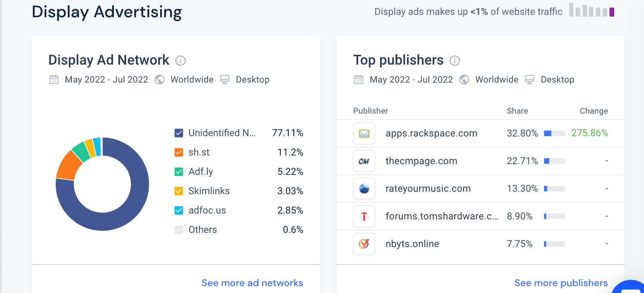Image resolution: width=644 pixels, height=293 pixels.
Task: Click the rateyourmusic.com favicon
Action: coord(364,189)
